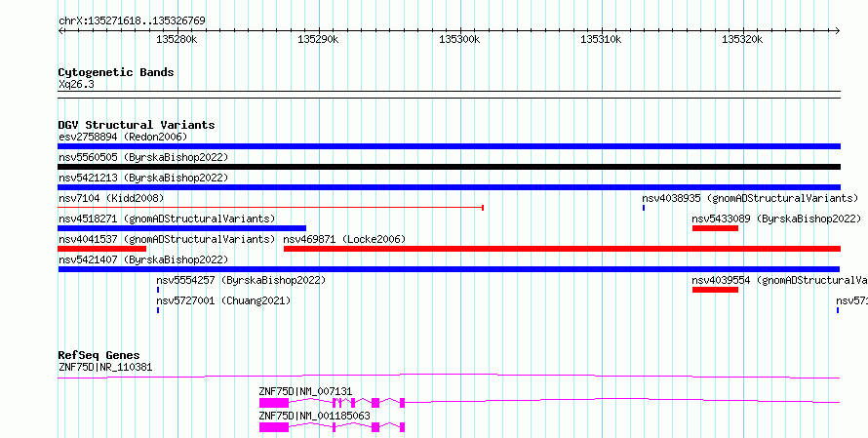Select the long red nsv469871 bar

click(x=562, y=249)
